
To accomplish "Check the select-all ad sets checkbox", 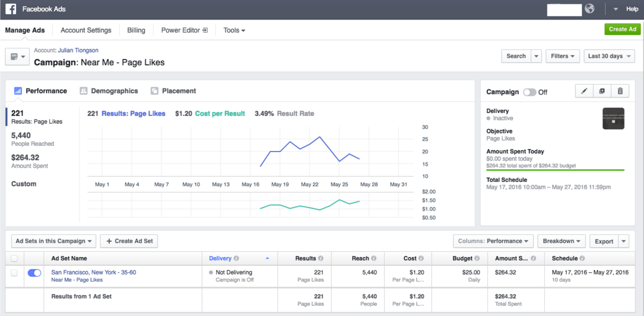I will click(x=14, y=258).
